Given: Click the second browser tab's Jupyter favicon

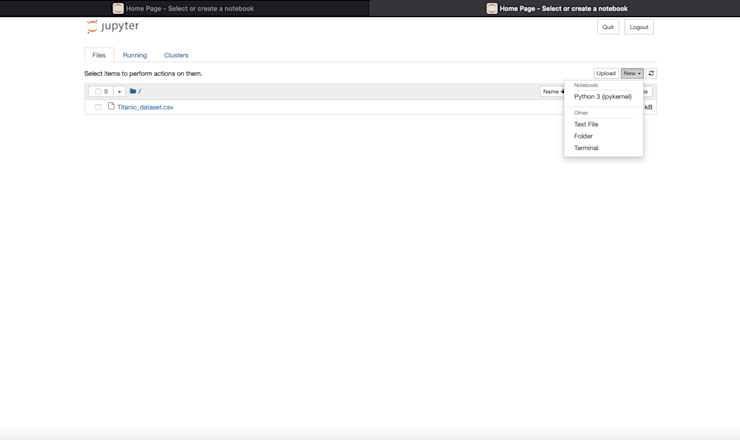Looking at the screenshot, I should [x=492, y=8].
